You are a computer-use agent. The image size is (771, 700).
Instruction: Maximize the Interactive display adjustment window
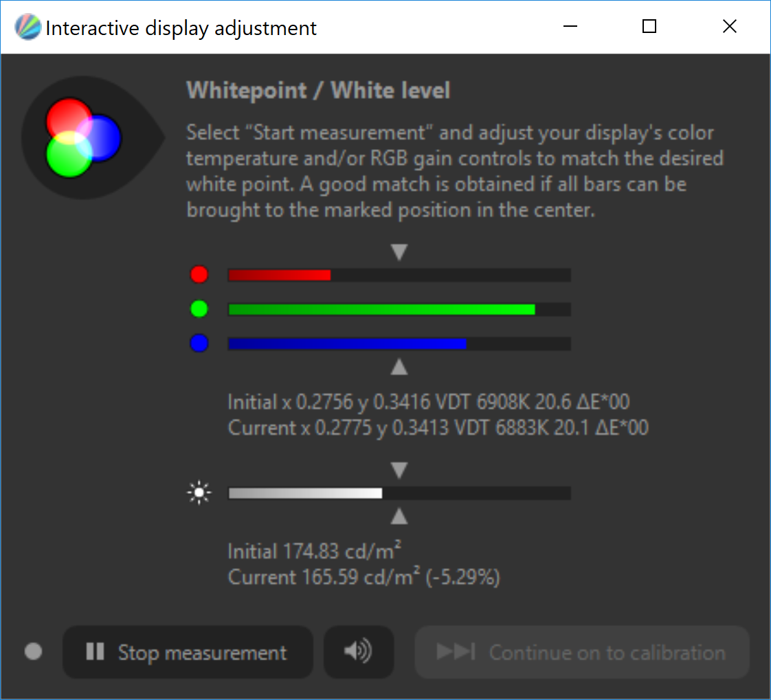point(649,27)
